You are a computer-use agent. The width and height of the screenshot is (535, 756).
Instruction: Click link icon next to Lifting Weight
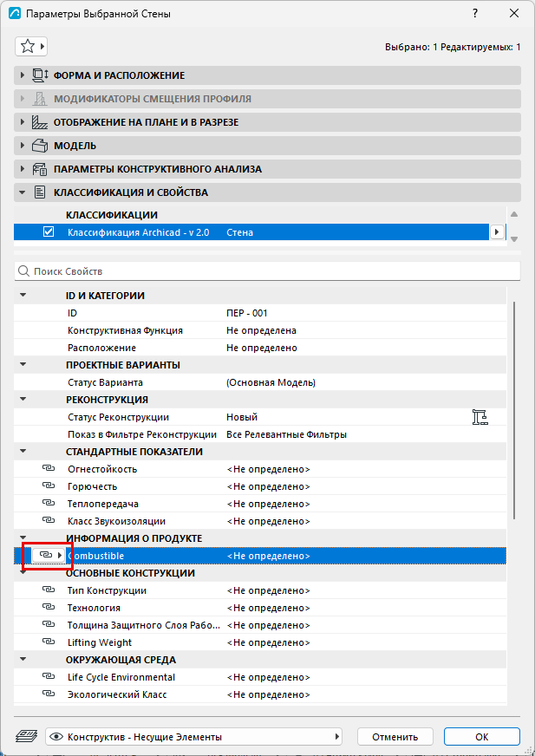[49, 642]
